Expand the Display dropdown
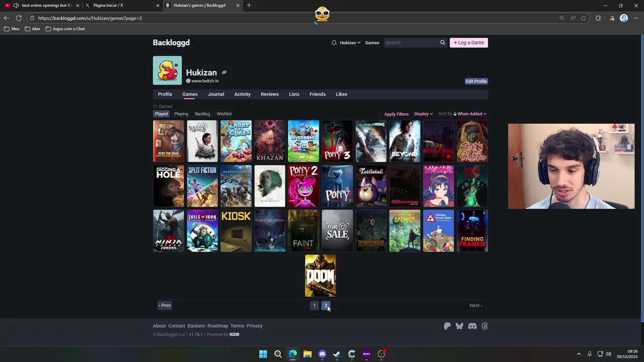The image size is (644, 362). pos(423,114)
